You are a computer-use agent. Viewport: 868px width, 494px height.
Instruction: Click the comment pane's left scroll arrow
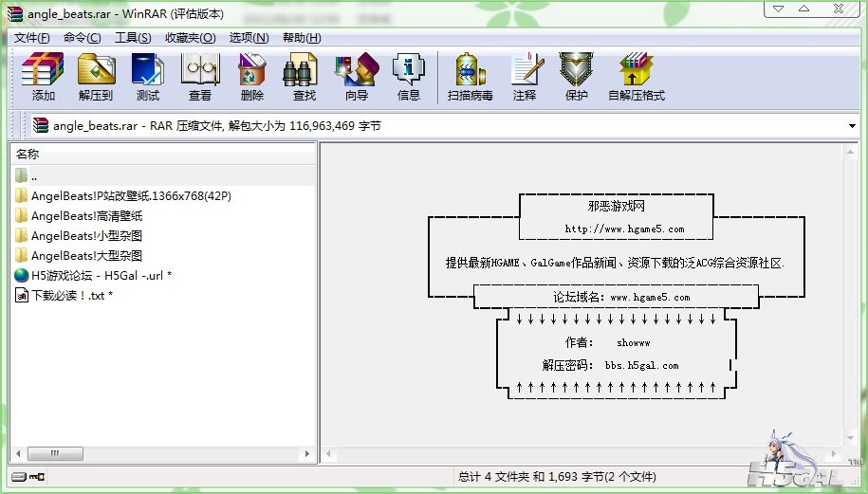328,454
